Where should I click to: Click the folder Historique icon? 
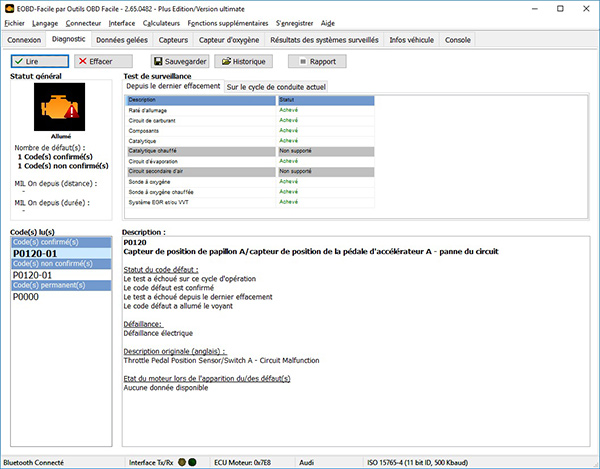pos(227,61)
